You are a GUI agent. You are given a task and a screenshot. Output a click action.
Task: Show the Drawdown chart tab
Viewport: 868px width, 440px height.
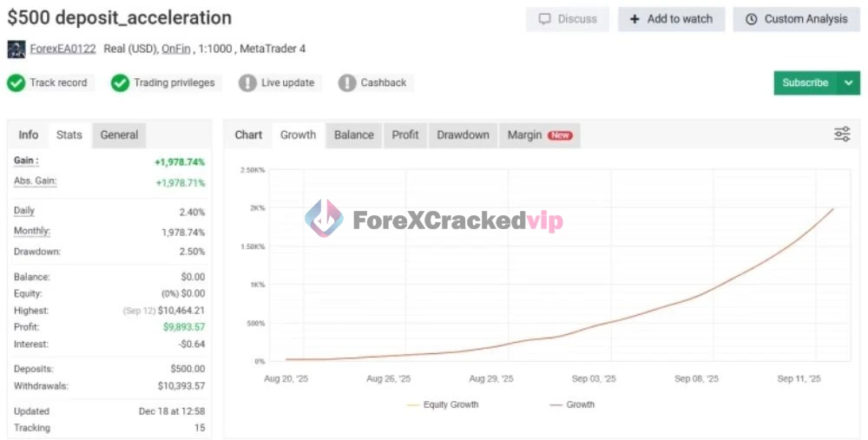463,135
